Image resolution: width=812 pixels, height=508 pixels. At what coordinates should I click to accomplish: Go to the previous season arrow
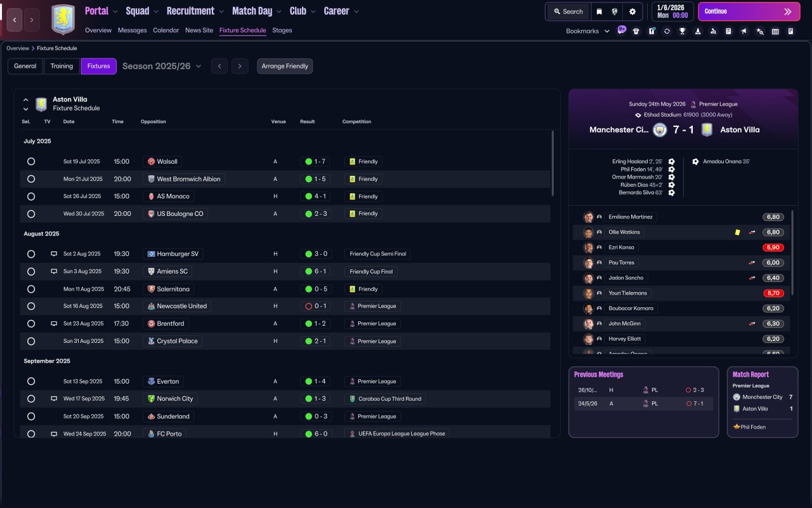point(219,66)
